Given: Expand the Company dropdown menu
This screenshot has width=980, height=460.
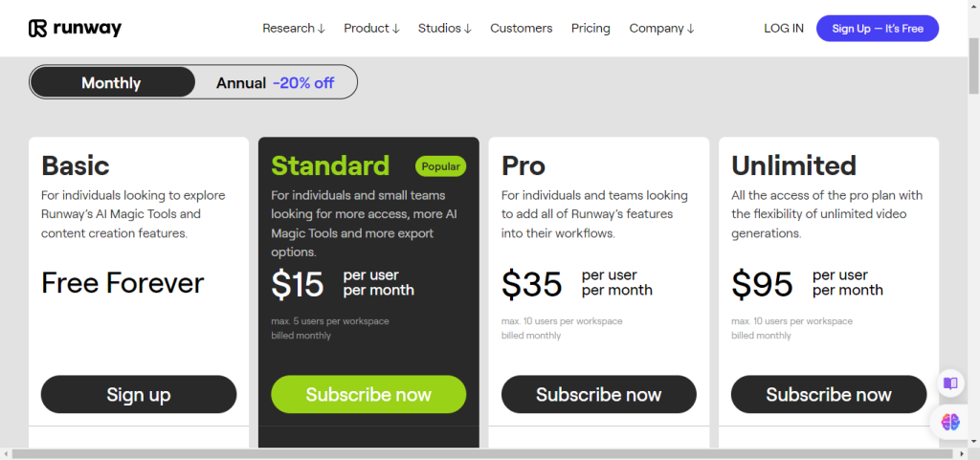Looking at the screenshot, I should pos(661,29).
